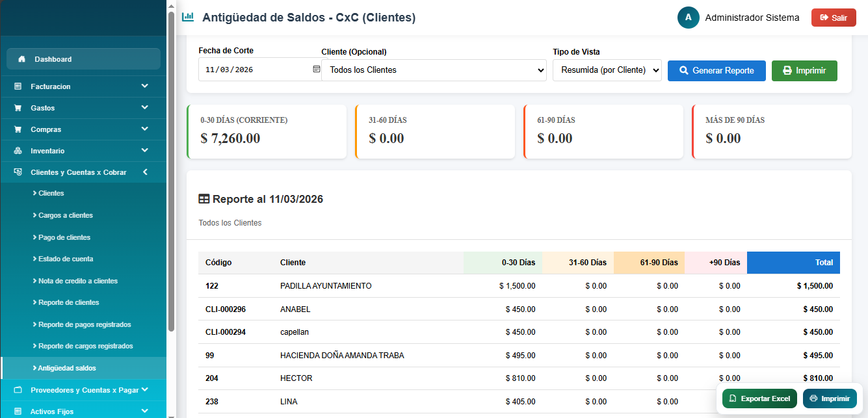Collapse Clientes y Cuentas x Cobrar section
The image size is (868, 418).
pyautogui.click(x=144, y=172)
